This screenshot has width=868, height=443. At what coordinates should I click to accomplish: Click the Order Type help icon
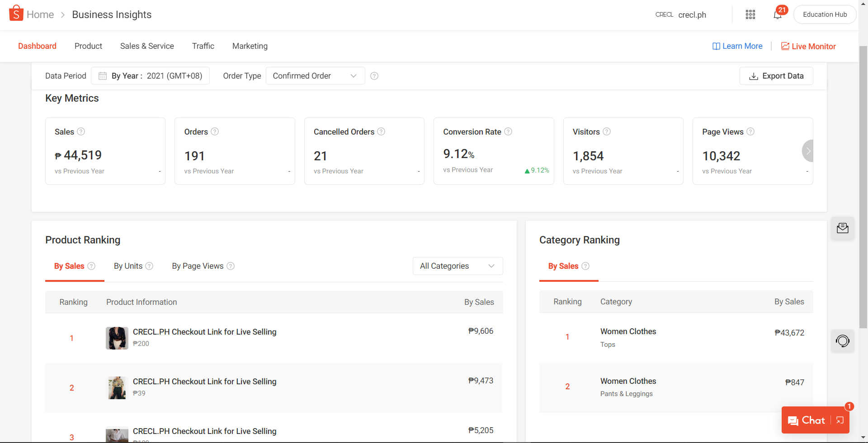374,76
